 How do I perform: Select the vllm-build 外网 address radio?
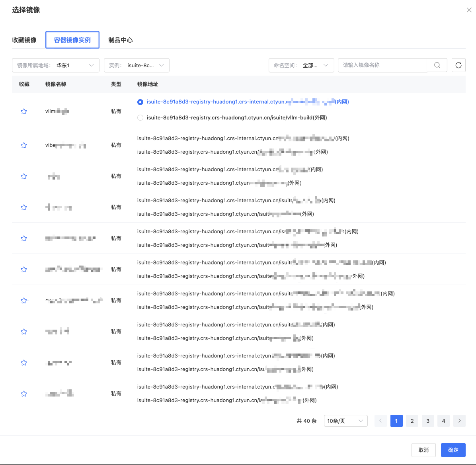(140, 118)
